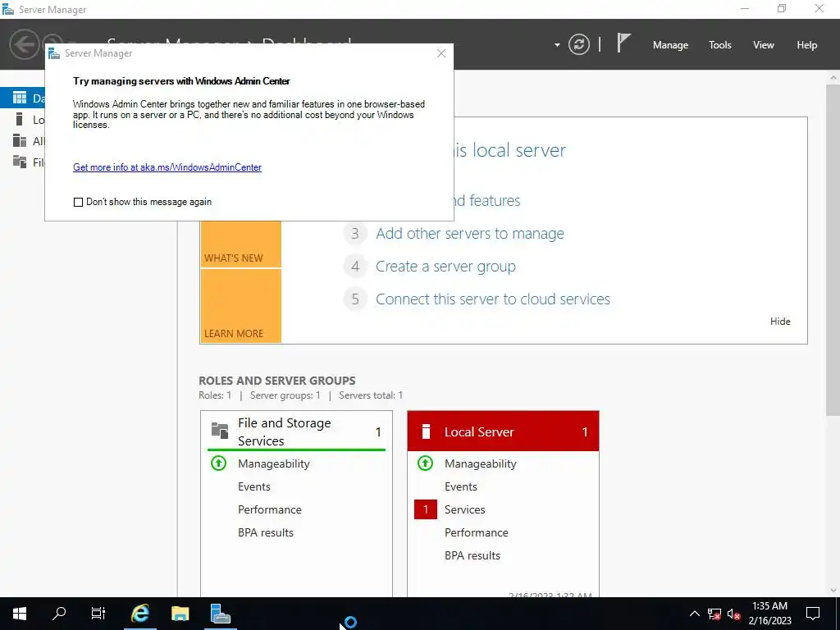
Task: Click the red Services alert badge
Action: (426, 509)
